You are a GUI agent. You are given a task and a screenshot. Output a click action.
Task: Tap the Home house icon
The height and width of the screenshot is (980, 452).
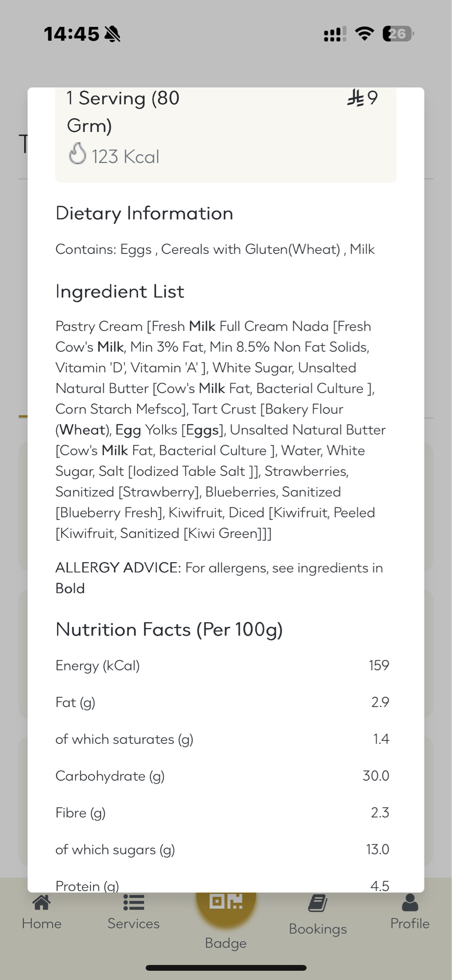click(x=42, y=903)
